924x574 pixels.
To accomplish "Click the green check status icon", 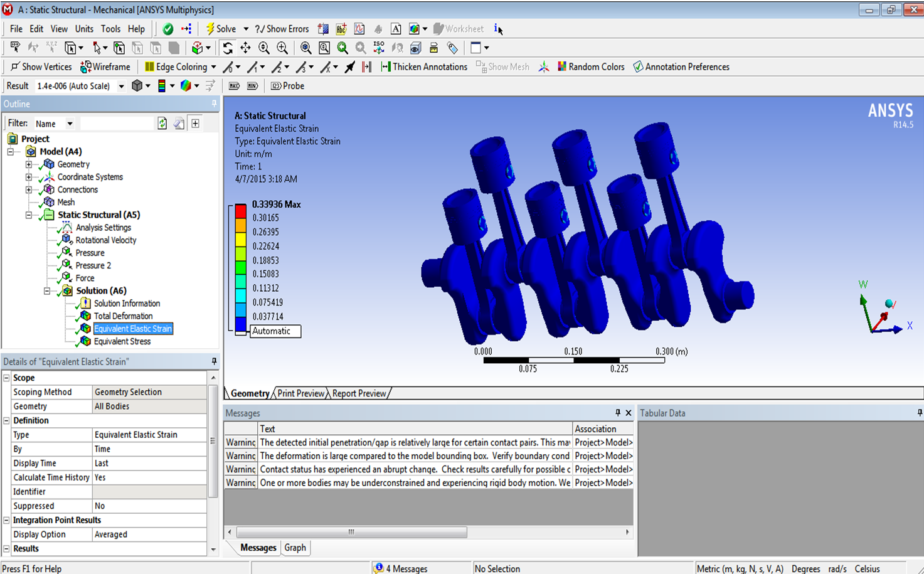I will pyautogui.click(x=167, y=29).
